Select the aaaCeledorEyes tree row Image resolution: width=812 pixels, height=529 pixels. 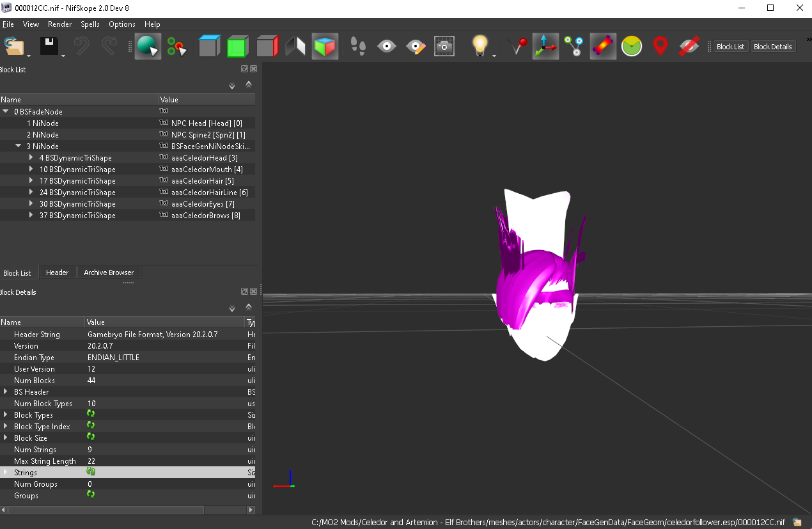click(x=128, y=204)
